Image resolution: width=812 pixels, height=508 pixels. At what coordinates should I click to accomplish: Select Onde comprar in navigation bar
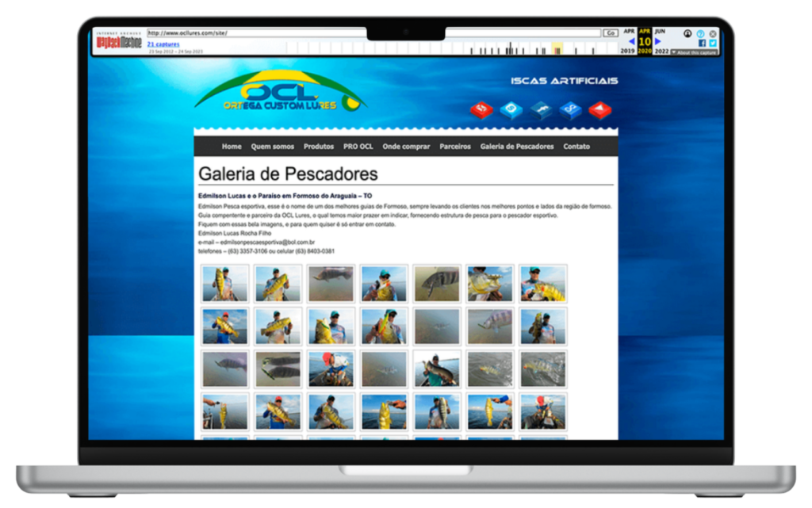406,147
